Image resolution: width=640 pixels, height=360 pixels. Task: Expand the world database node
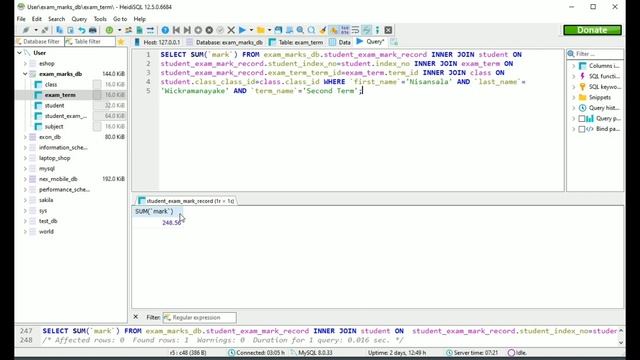[25, 231]
